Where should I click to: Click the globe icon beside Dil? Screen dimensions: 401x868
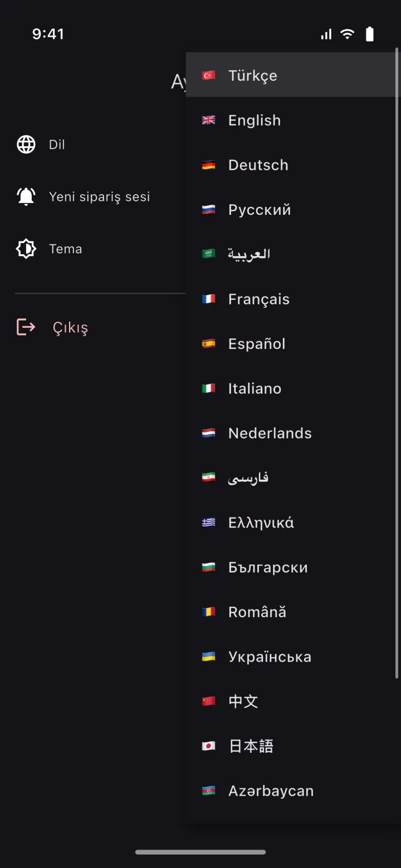(x=26, y=144)
